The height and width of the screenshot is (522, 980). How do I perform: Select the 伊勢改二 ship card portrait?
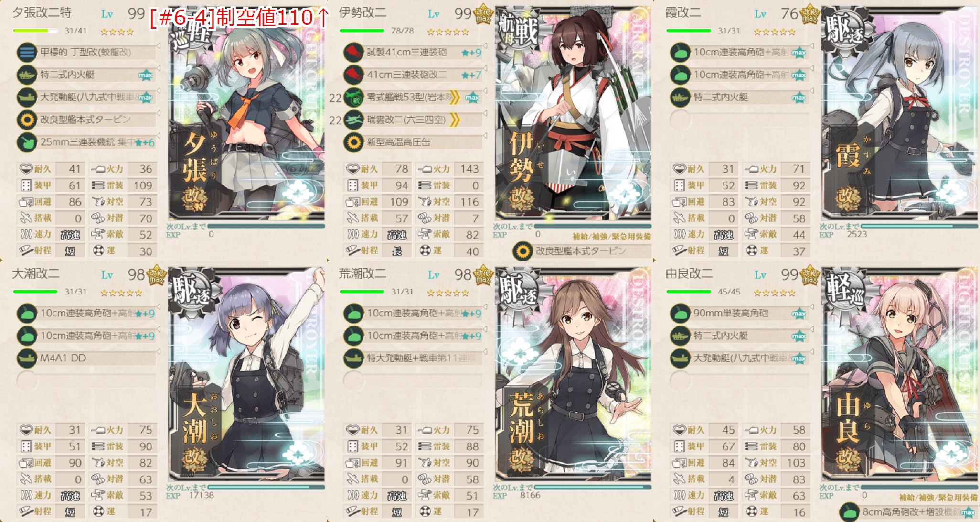[573, 113]
